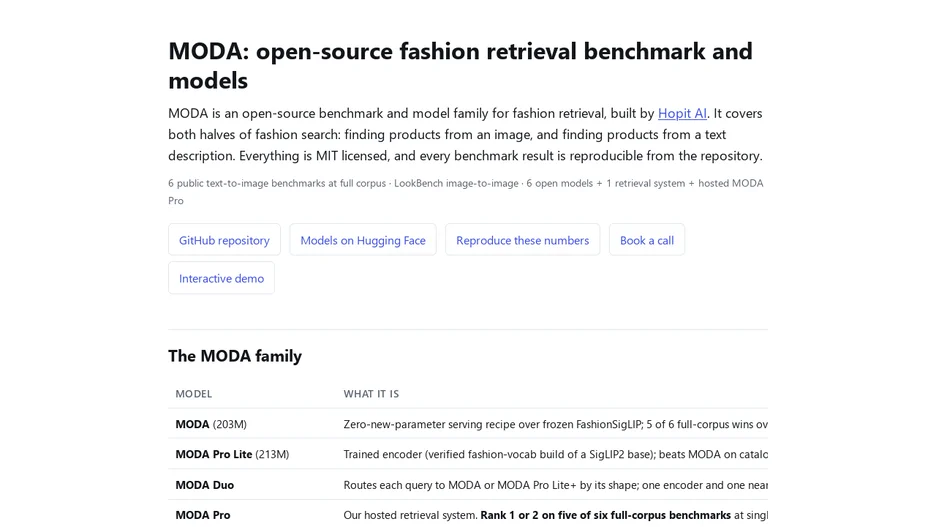Click the WHAT IT IS column header
This screenshot has height=527, width=936.
pyautogui.click(x=371, y=394)
